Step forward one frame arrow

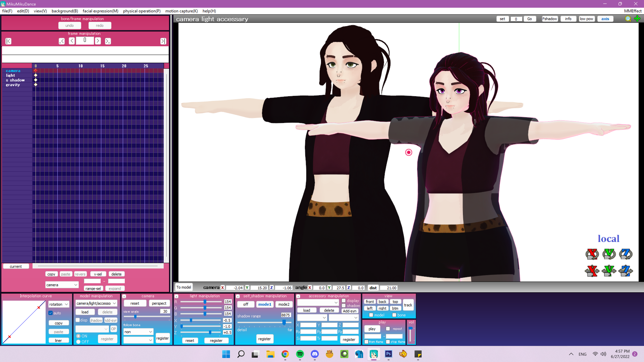tap(98, 41)
